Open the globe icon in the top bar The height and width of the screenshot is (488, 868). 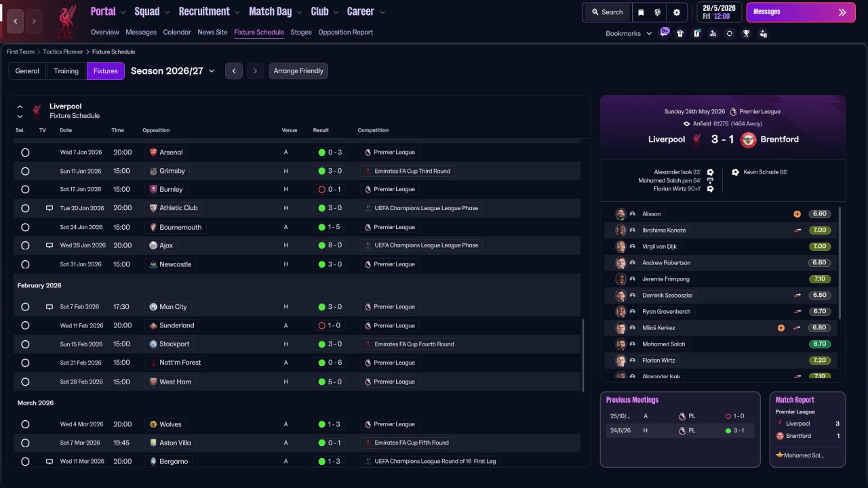[x=658, y=12]
